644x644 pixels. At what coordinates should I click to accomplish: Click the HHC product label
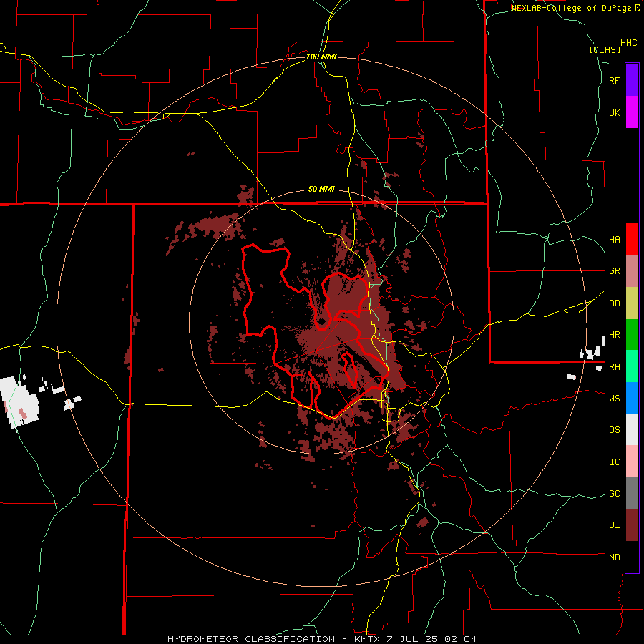628,43
